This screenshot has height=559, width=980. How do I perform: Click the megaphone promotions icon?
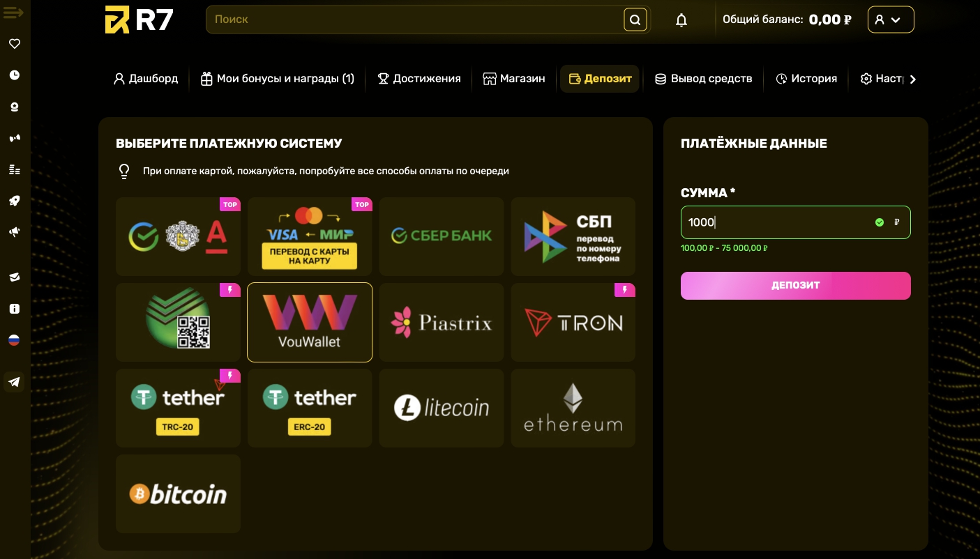(x=14, y=232)
